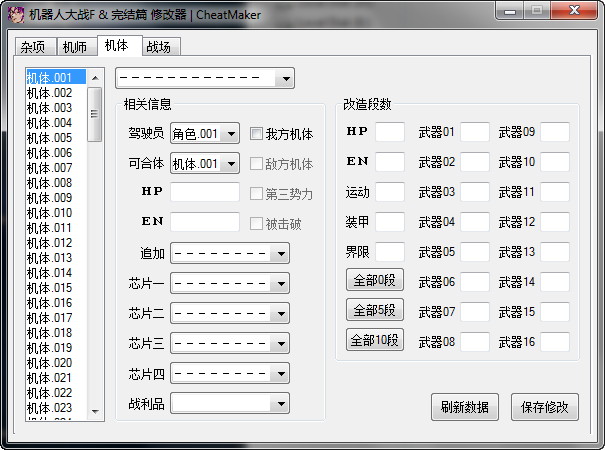This screenshot has width=605, height=450.
Task: Click the 武器01 input field
Action: pyautogui.click(x=475, y=132)
